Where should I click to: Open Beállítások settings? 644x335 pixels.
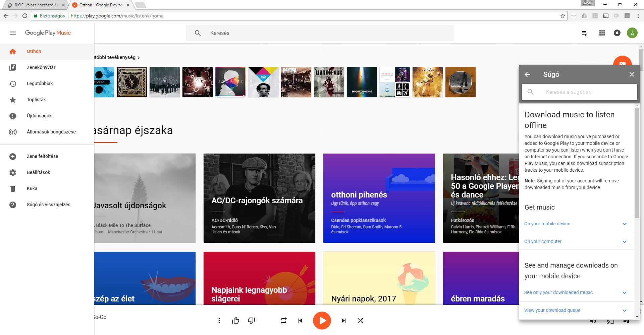click(47, 172)
